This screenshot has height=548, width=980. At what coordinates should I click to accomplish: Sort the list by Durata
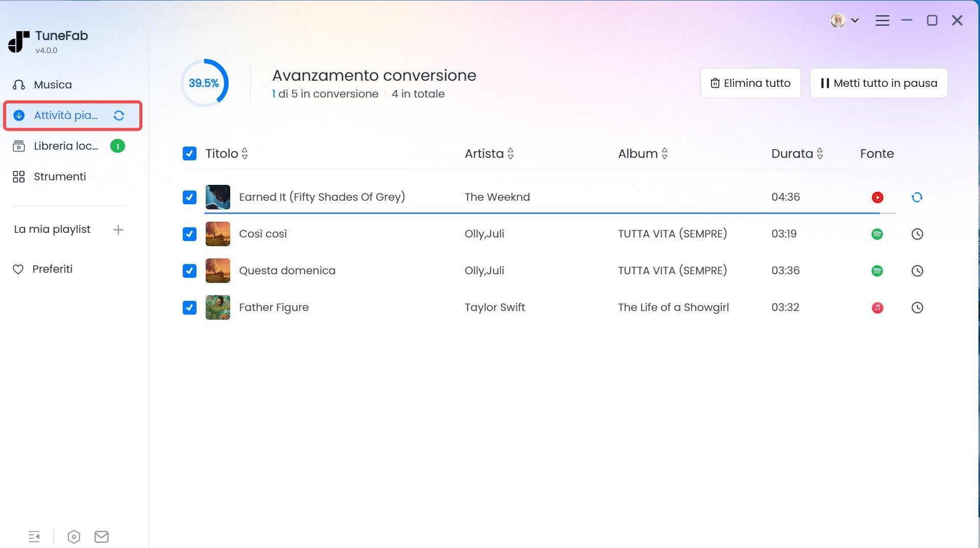[820, 153]
